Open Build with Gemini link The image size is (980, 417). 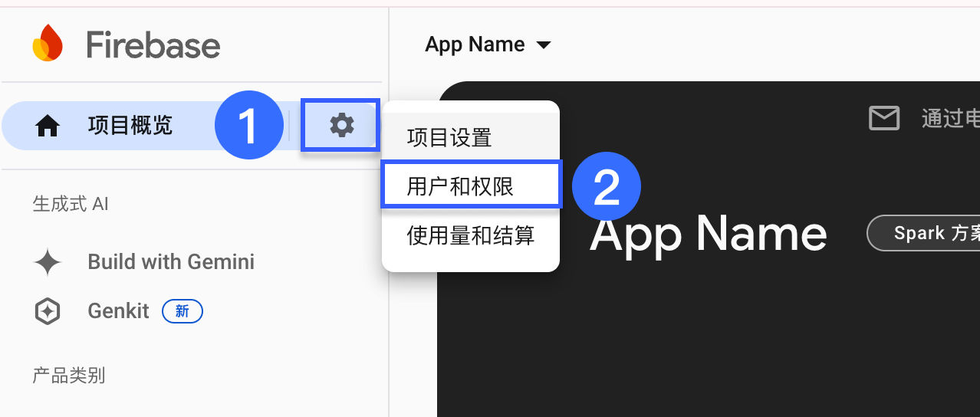coord(171,261)
